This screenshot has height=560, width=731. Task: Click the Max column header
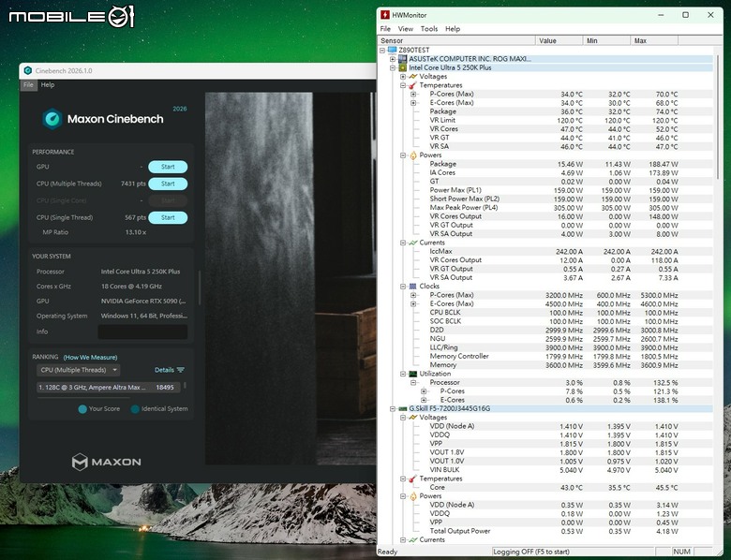(654, 41)
